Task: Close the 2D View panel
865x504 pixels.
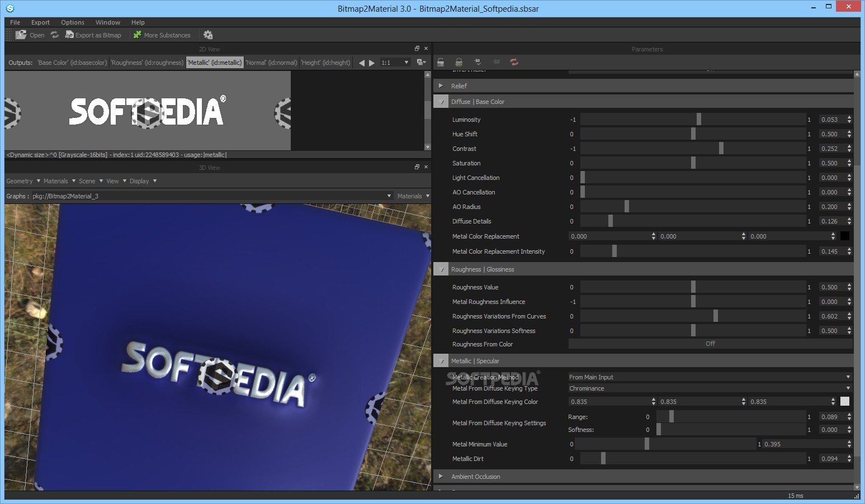Action: tap(426, 49)
